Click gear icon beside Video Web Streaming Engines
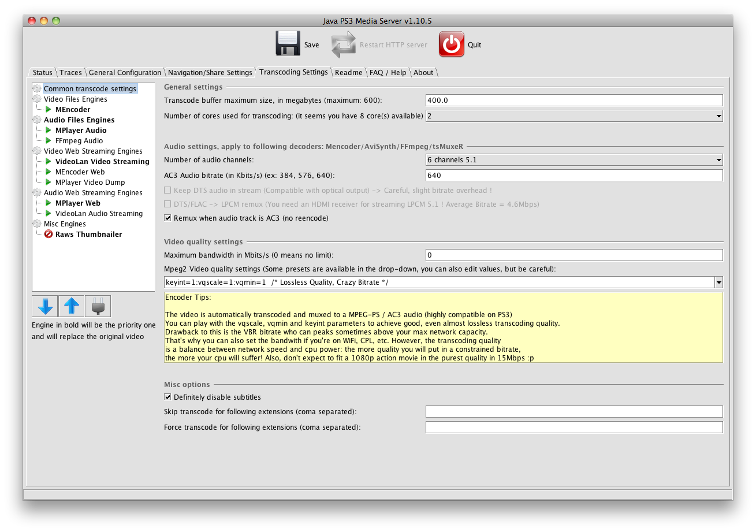The width and height of the screenshot is (756, 532). (x=38, y=151)
